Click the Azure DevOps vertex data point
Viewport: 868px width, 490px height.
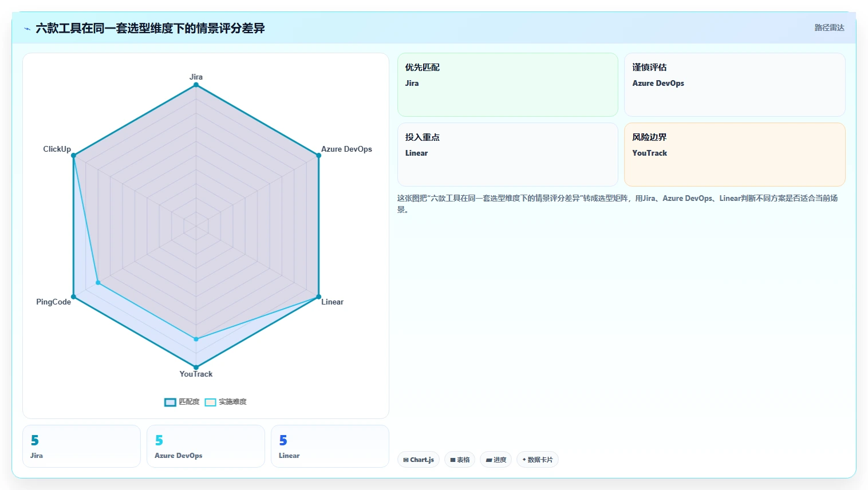[x=319, y=155]
